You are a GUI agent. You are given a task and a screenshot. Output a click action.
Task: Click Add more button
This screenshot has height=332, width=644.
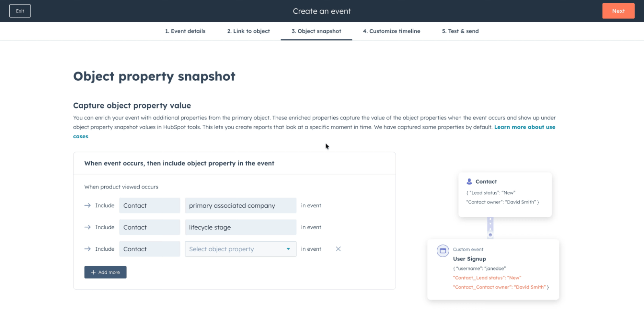(x=105, y=272)
